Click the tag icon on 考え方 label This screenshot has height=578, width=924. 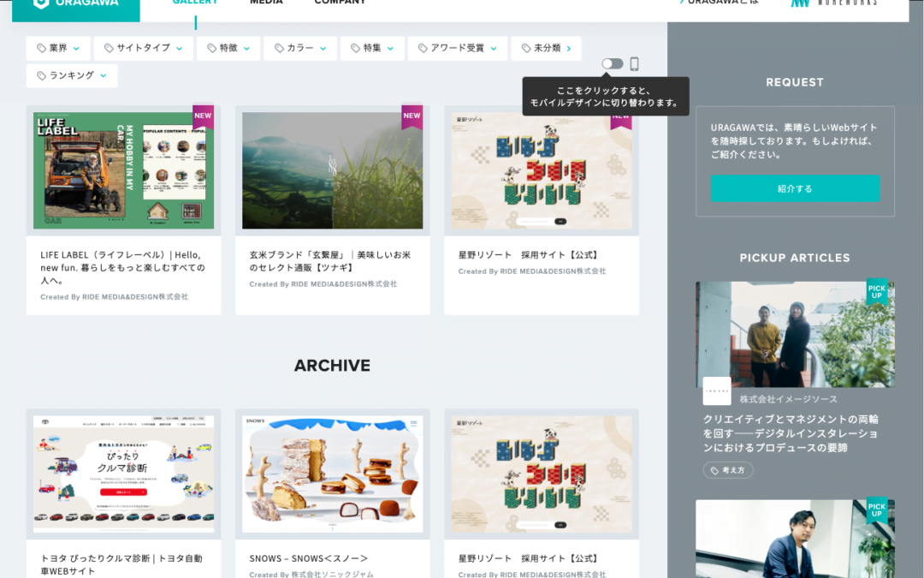click(714, 471)
